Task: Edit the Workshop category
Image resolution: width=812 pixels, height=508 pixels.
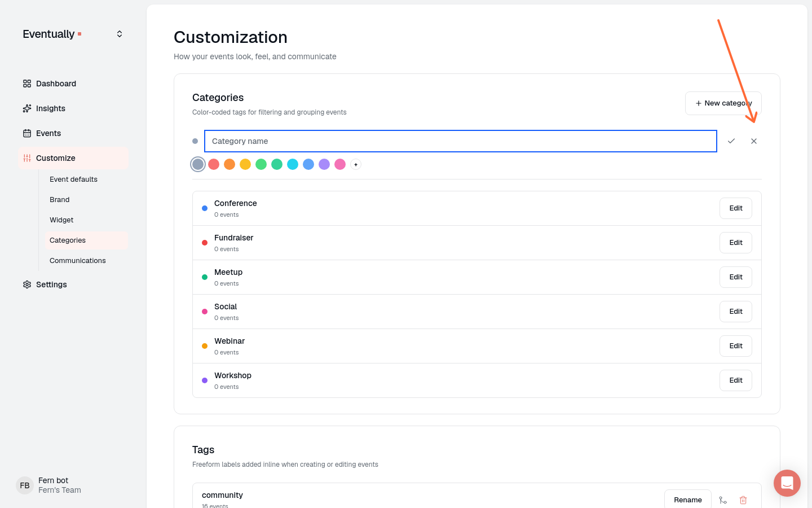Action: (x=736, y=380)
